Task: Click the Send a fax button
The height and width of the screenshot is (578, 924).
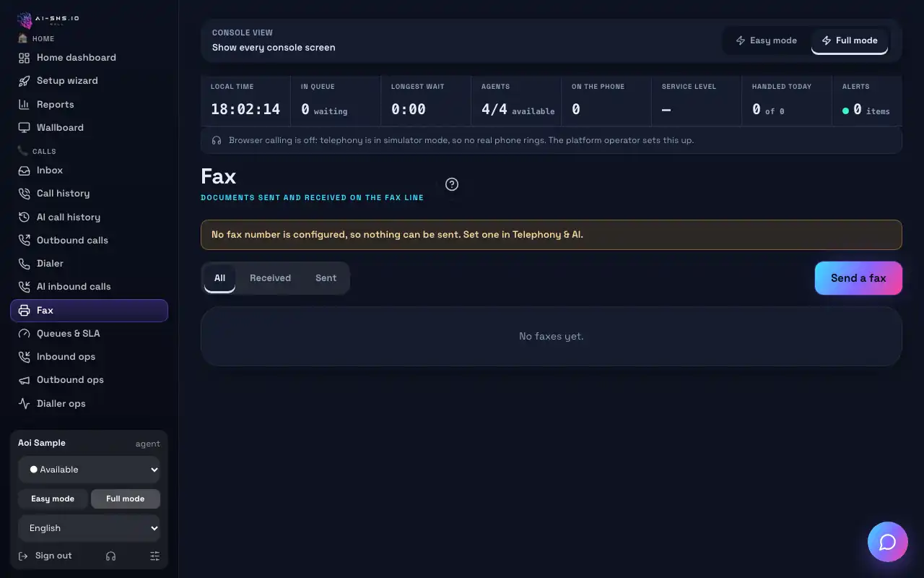Action: point(858,278)
